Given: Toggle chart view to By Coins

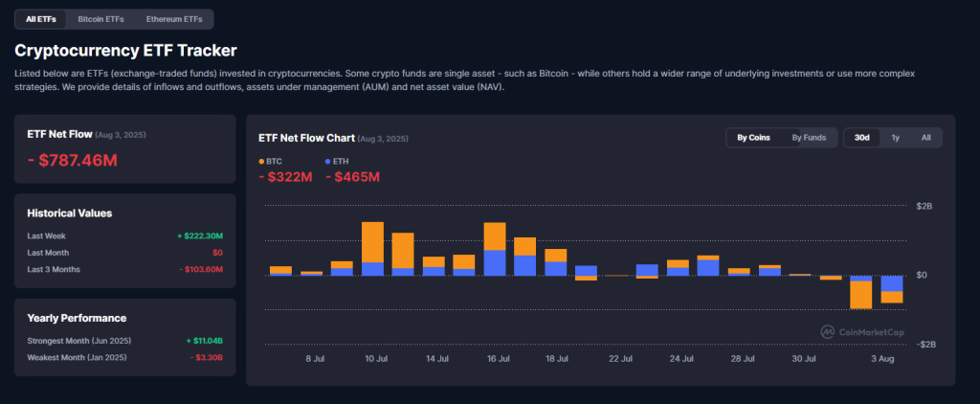Looking at the screenshot, I should coord(753,138).
